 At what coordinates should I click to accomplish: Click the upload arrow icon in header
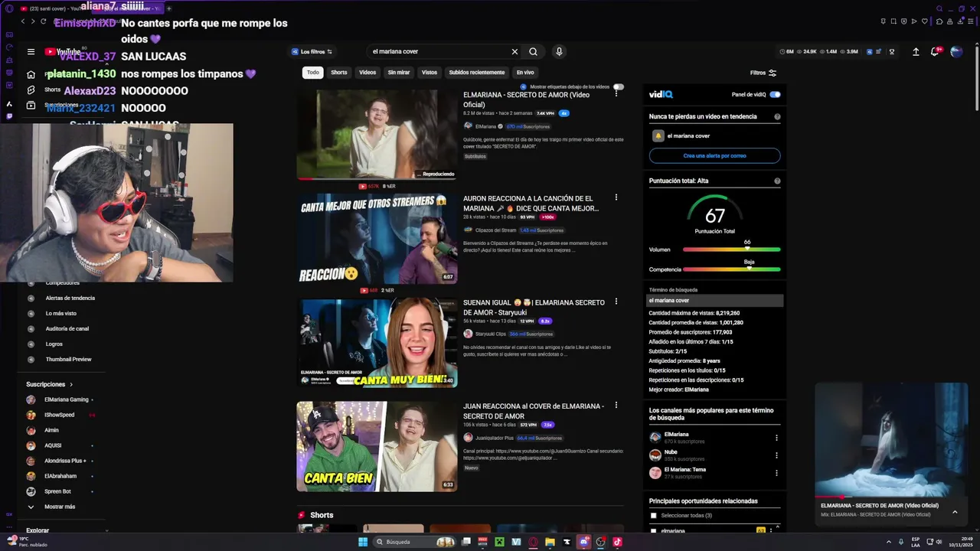(x=916, y=51)
